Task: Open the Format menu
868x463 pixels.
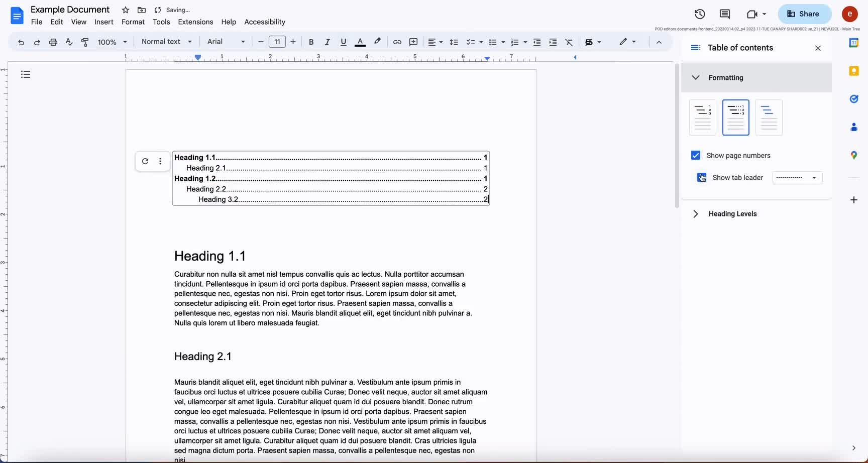Action: (x=133, y=22)
